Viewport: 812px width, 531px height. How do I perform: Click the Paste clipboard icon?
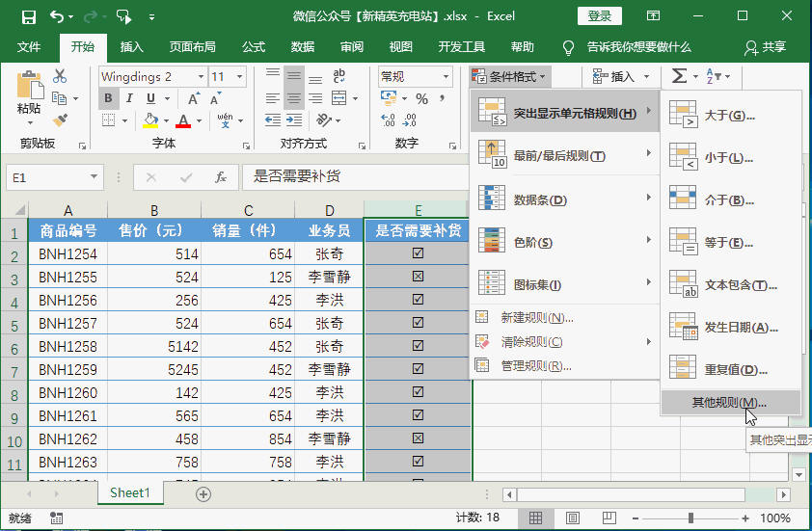[29, 89]
